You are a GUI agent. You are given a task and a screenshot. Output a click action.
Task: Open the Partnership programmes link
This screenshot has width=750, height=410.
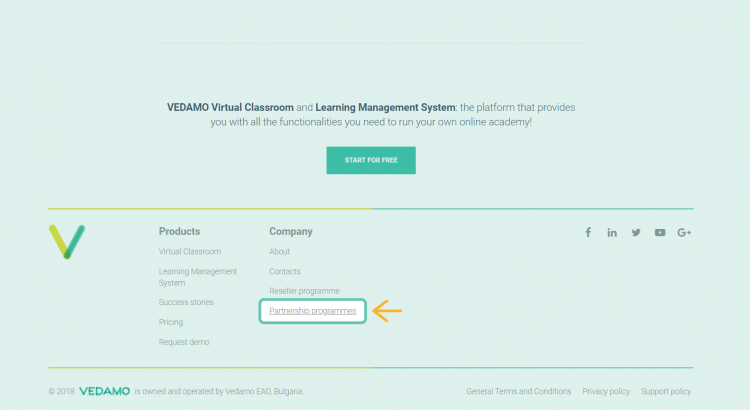(313, 311)
